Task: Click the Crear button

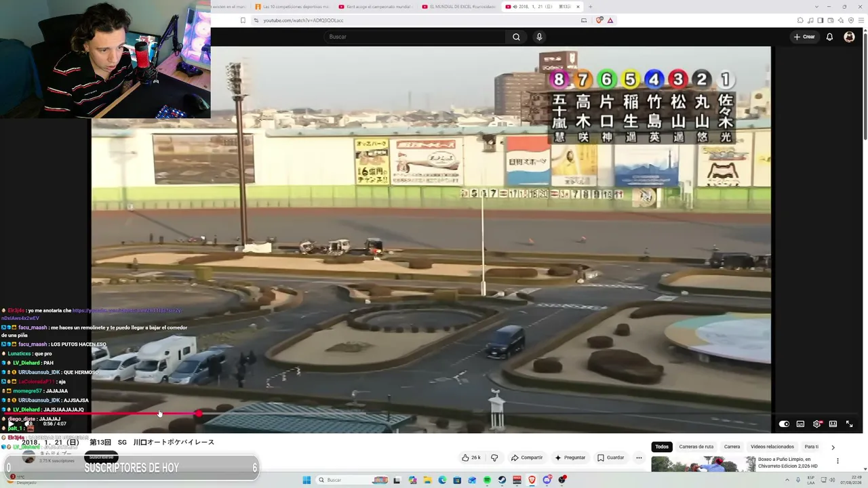Action: [x=804, y=37]
